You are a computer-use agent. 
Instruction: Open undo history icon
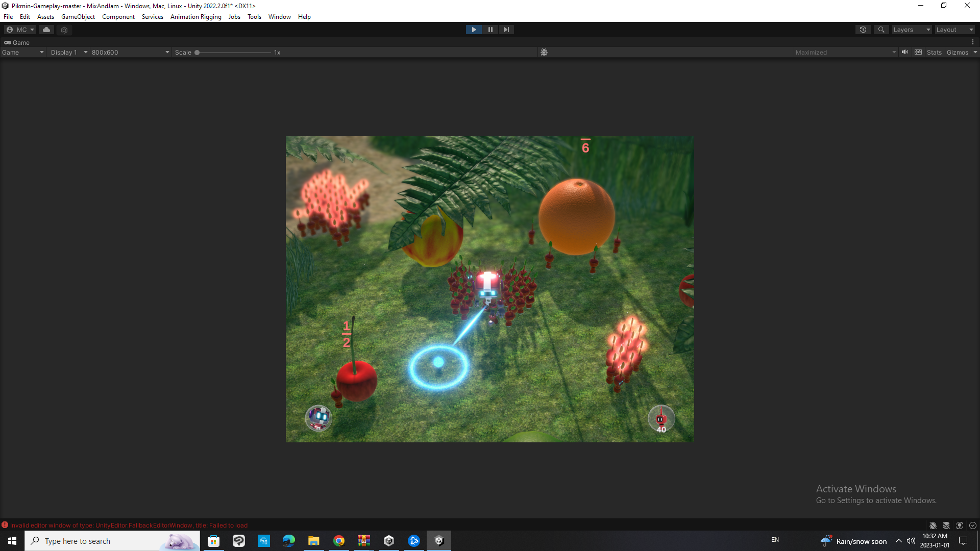pos(863,30)
